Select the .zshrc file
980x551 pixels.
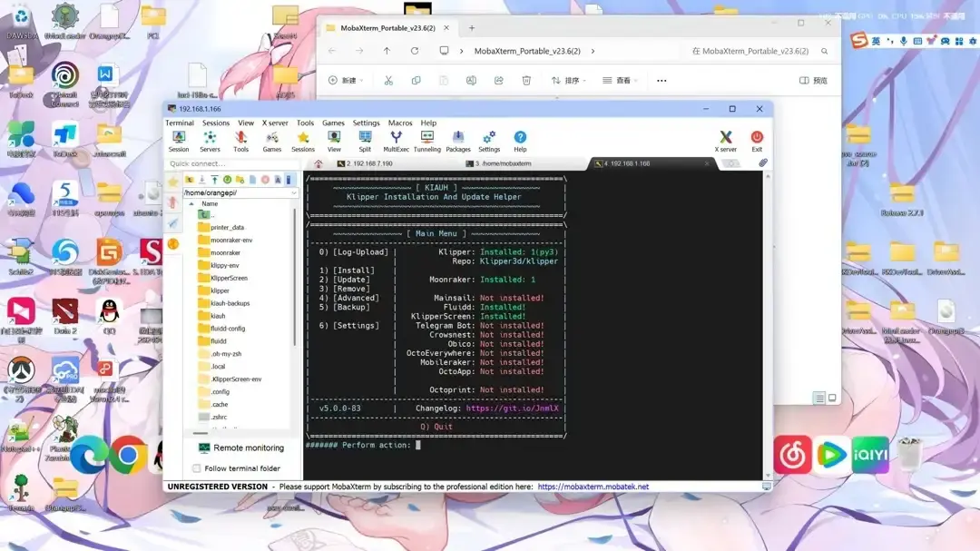coord(213,418)
